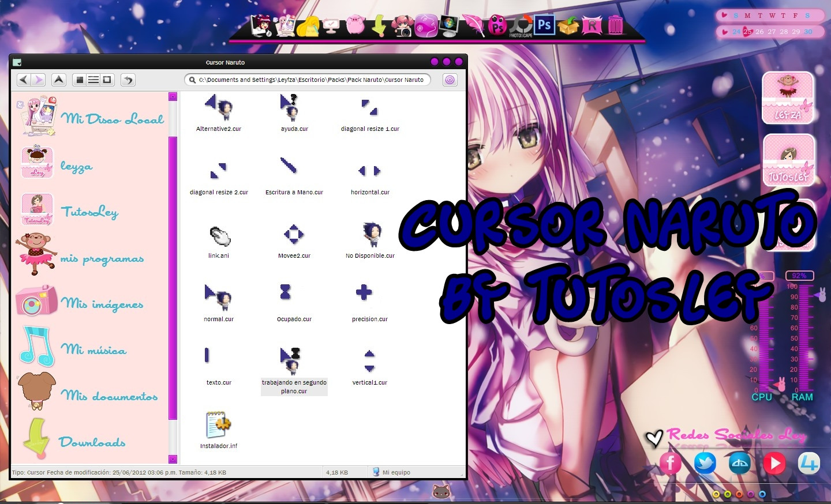Open leyza folder in sidebar
The image size is (831, 504).
tap(56, 163)
